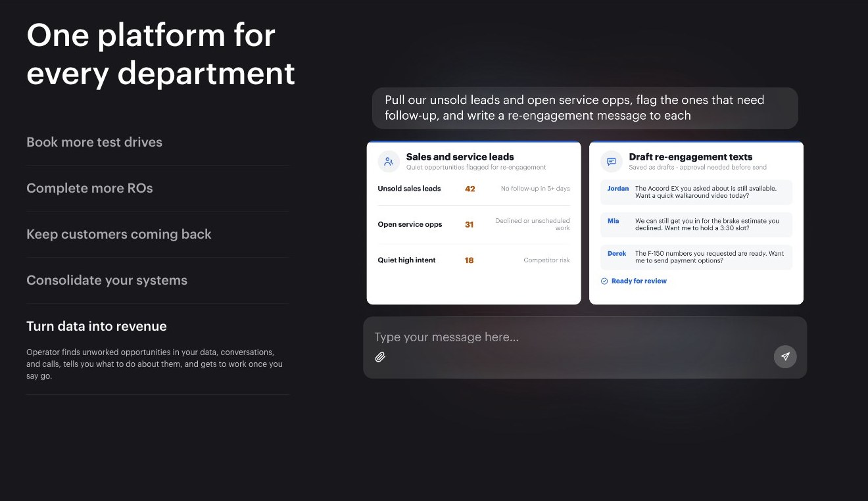Click the No follow-up in 5+ days note
This screenshot has height=501, width=868.
[535, 189]
